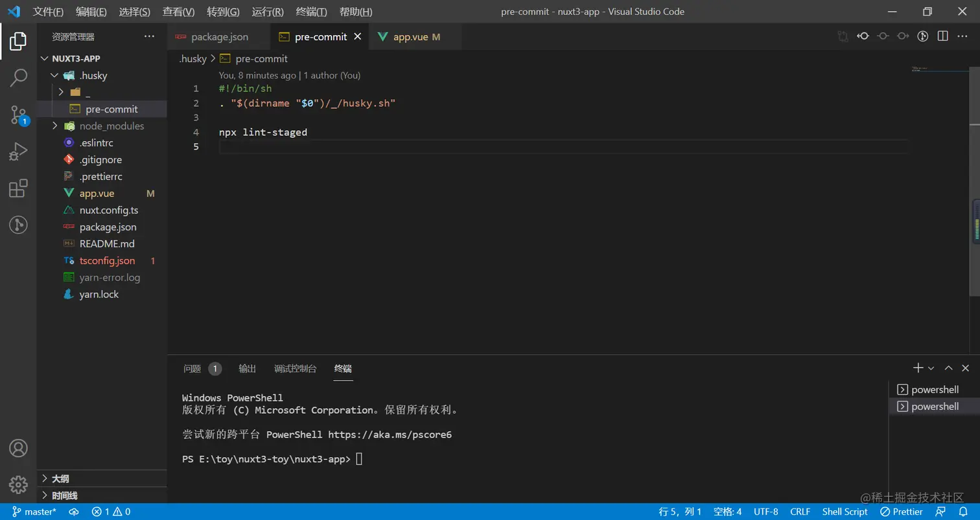Viewport: 980px width, 520px height.
Task: Change line ending sequence CRLF
Action: (x=800, y=512)
